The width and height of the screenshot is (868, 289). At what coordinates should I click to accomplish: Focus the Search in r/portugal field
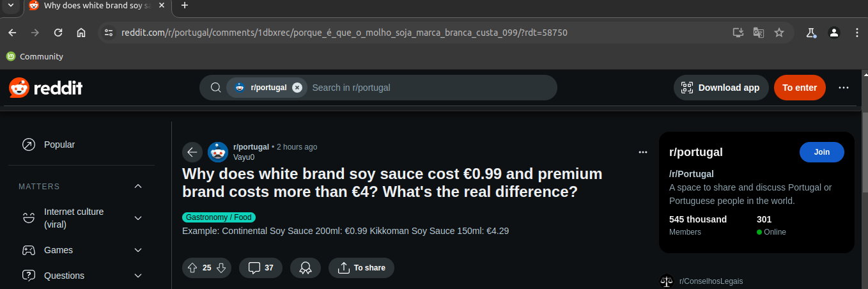click(x=428, y=88)
